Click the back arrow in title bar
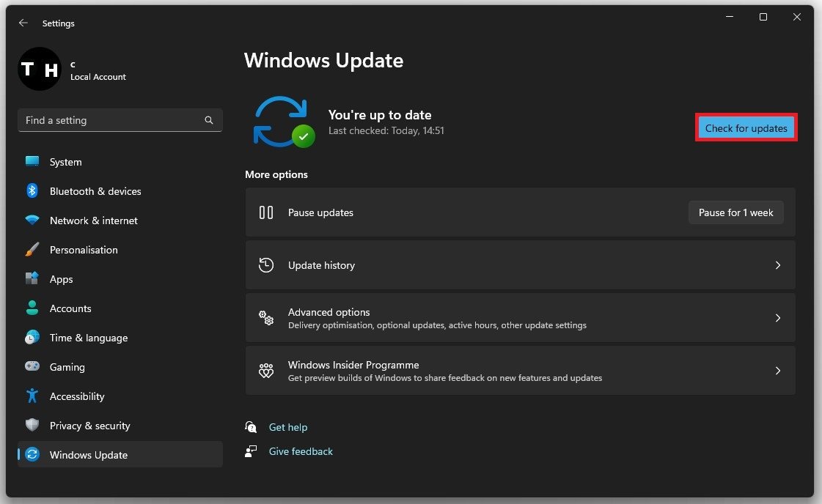 pos(23,23)
